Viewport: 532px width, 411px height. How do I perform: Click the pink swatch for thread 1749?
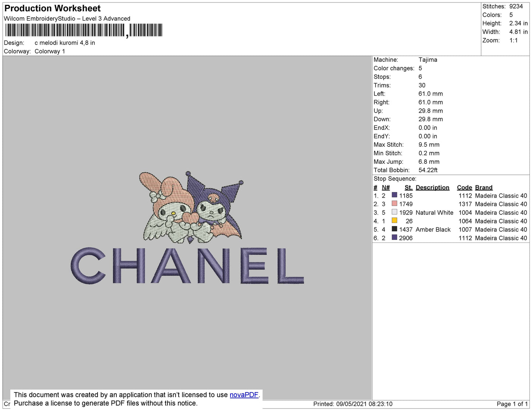[x=394, y=203]
